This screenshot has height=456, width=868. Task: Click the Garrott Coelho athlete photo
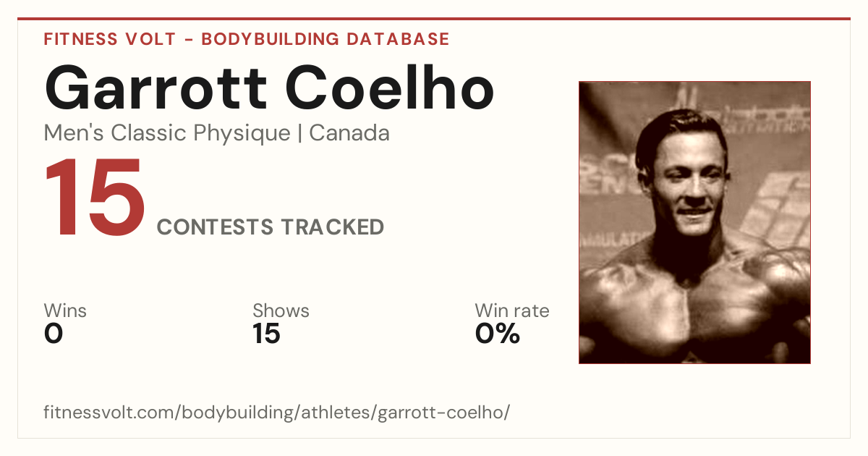[694, 222]
